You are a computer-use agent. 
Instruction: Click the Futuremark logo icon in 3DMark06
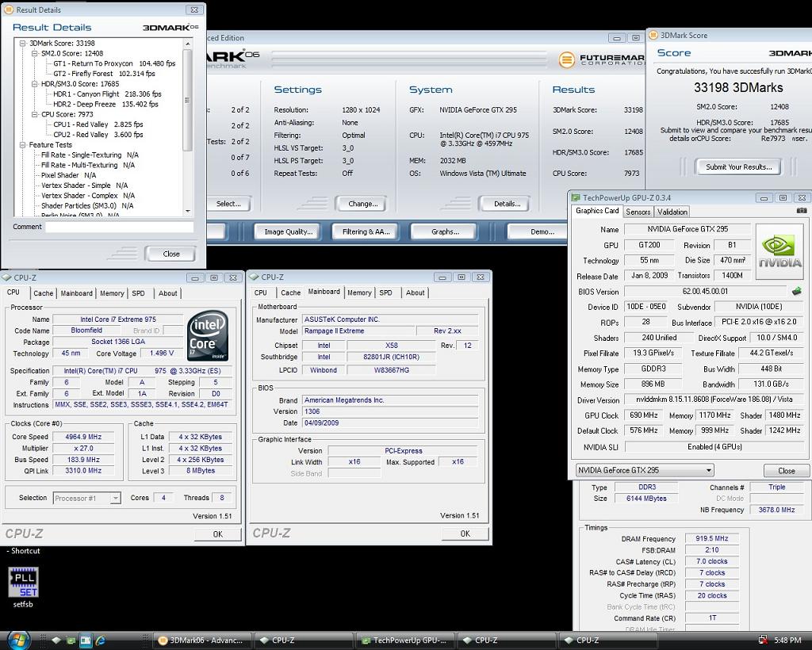coord(567,59)
